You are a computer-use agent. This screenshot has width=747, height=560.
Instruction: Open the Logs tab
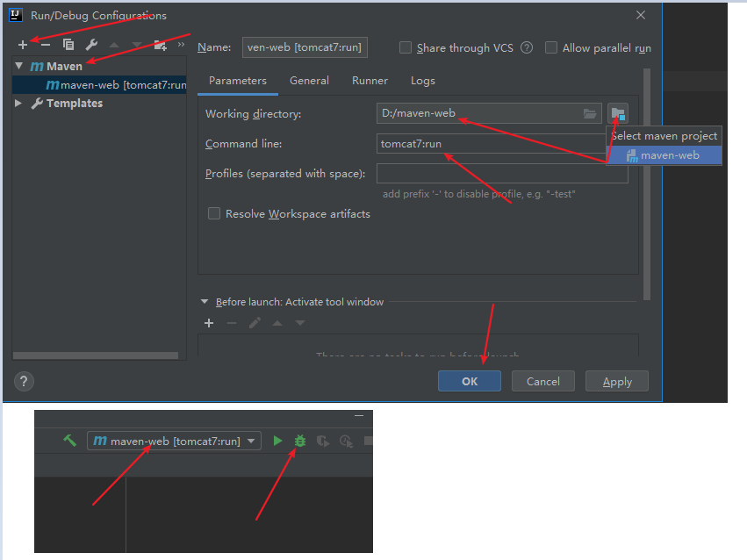point(423,81)
